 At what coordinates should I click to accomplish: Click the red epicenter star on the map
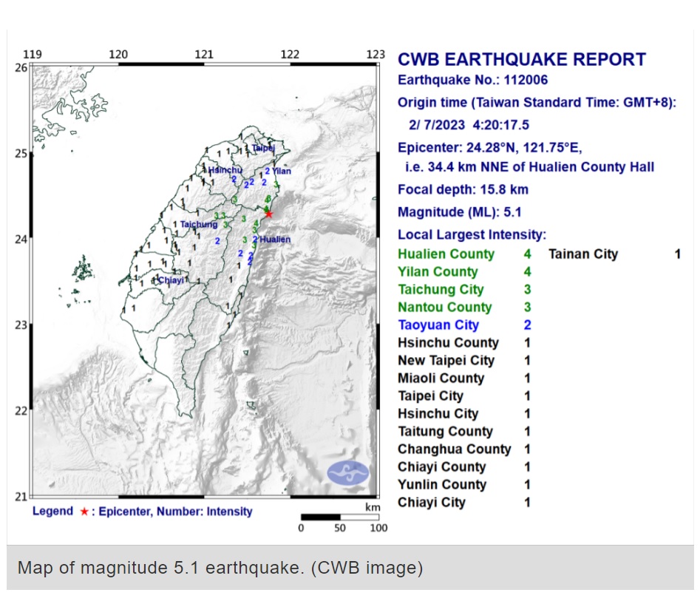tap(269, 214)
